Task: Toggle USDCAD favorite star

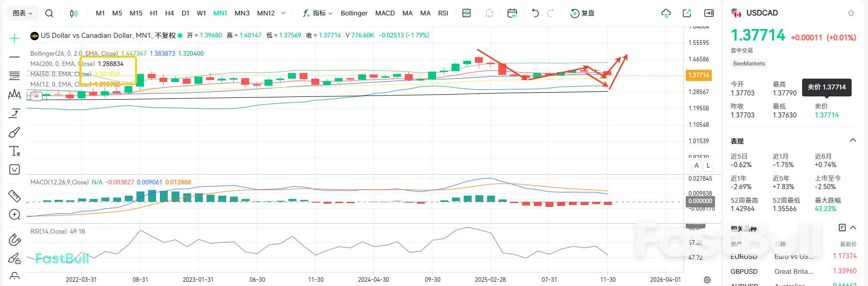Action: [x=851, y=13]
